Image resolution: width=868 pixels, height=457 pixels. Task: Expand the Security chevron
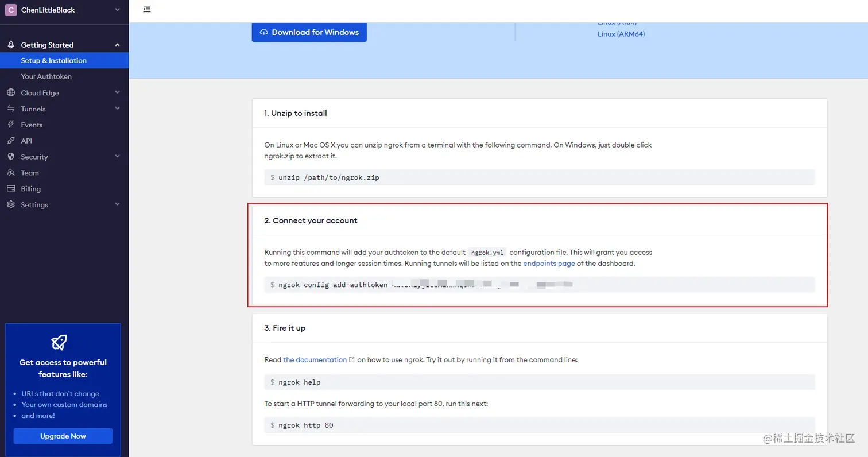pyautogui.click(x=117, y=157)
